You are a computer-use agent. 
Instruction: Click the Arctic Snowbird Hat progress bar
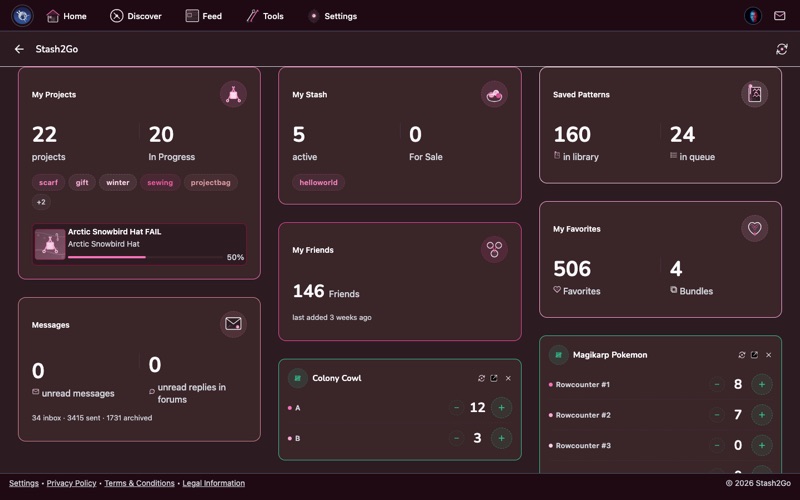(x=145, y=257)
